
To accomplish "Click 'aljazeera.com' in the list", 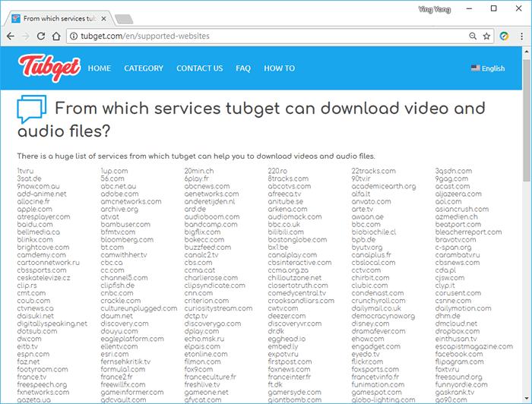I will [x=458, y=194].
